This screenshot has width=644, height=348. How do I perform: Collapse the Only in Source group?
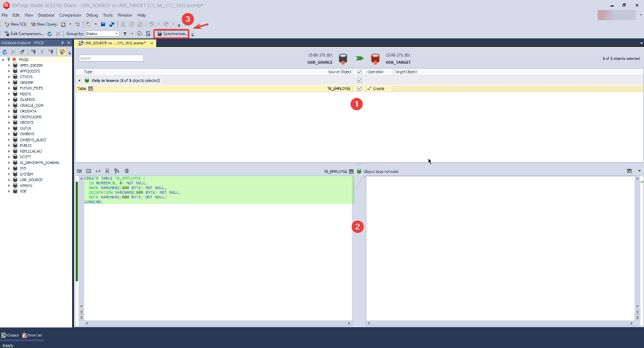point(80,81)
